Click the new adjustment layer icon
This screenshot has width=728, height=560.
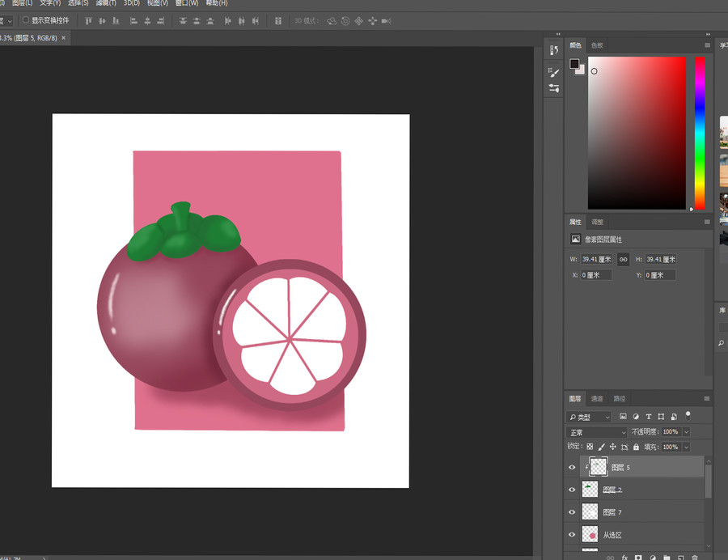(653, 558)
